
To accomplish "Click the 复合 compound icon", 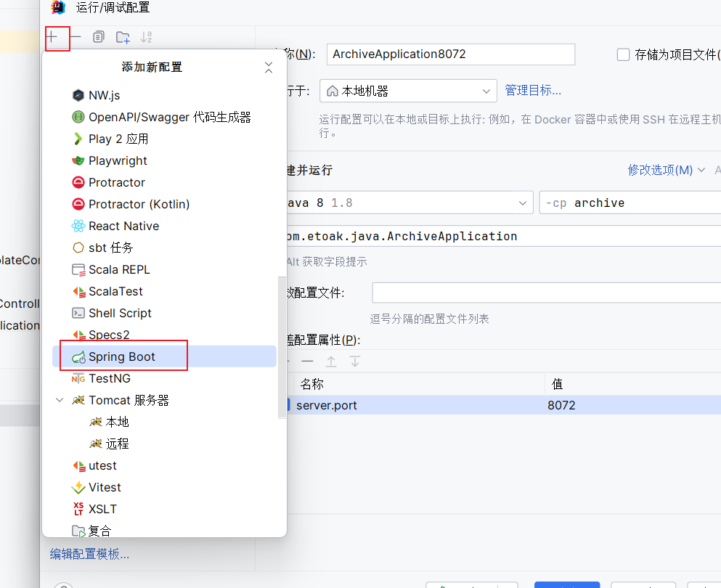I will [x=78, y=531].
